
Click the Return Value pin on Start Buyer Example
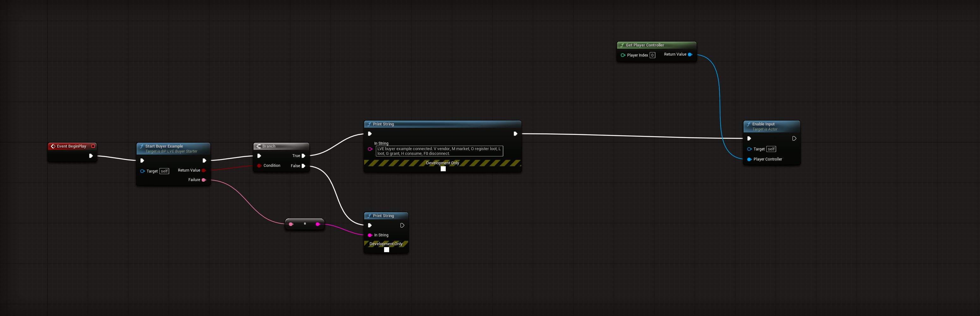(x=204, y=170)
